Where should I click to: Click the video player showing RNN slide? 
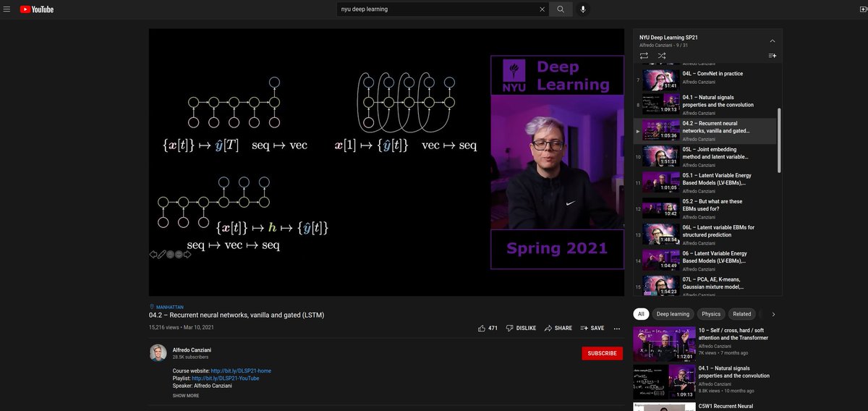click(386, 162)
